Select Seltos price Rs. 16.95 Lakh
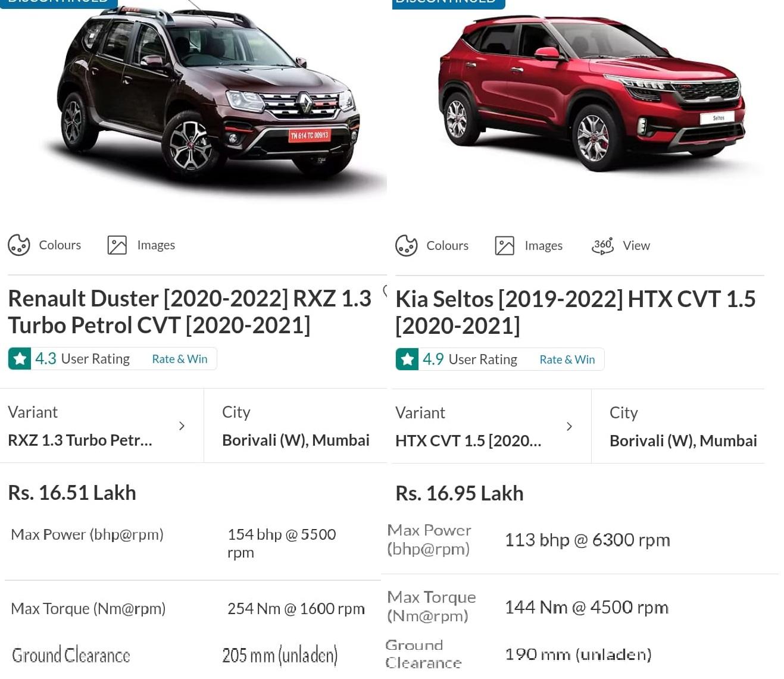This screenshot has height=679, width=784. (x=460, y=493)
